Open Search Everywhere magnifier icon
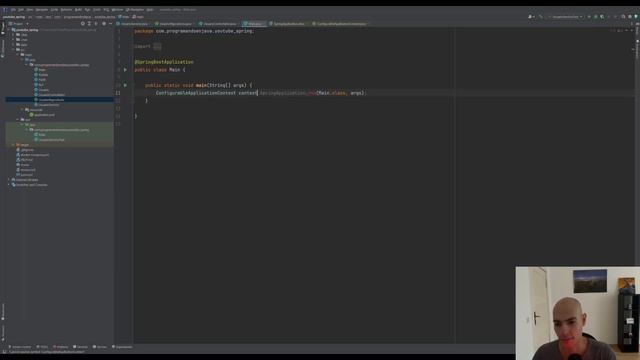 point(623,17)
